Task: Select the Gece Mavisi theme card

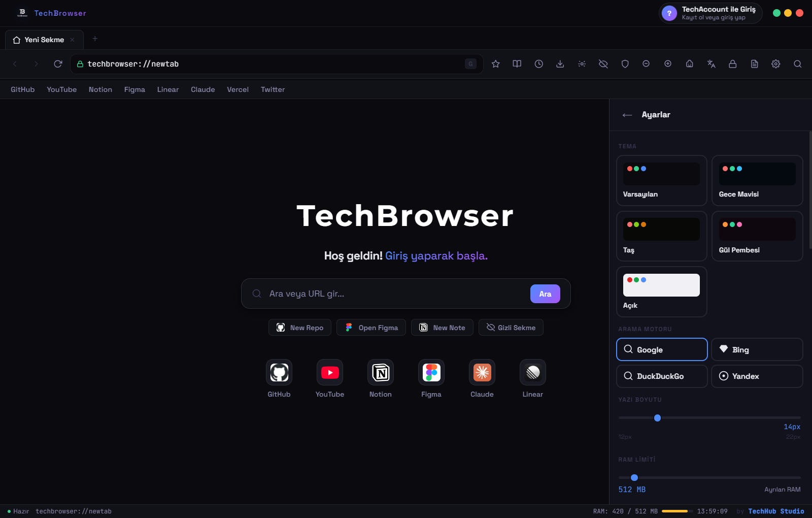Action: (757, 180)
